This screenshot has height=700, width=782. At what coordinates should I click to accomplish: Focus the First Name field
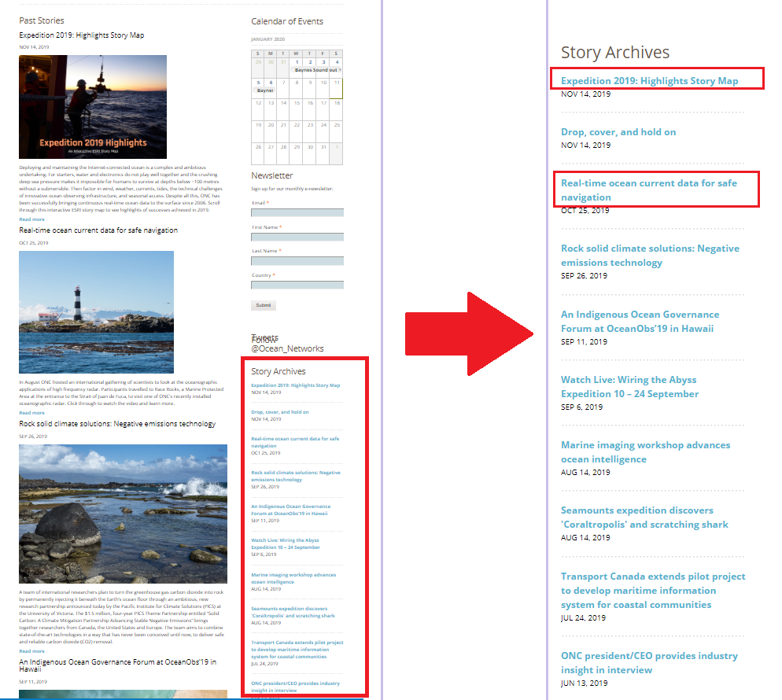(x=297, y=238)
